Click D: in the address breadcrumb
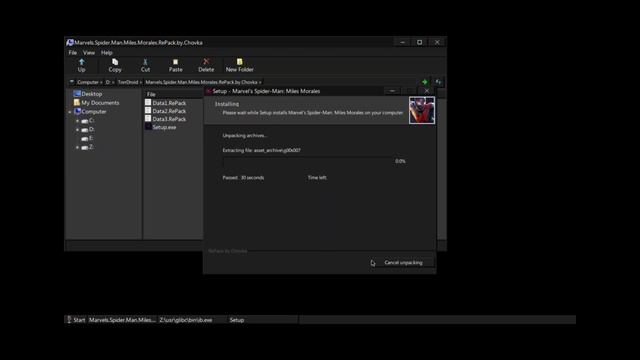 click(108, 82)
